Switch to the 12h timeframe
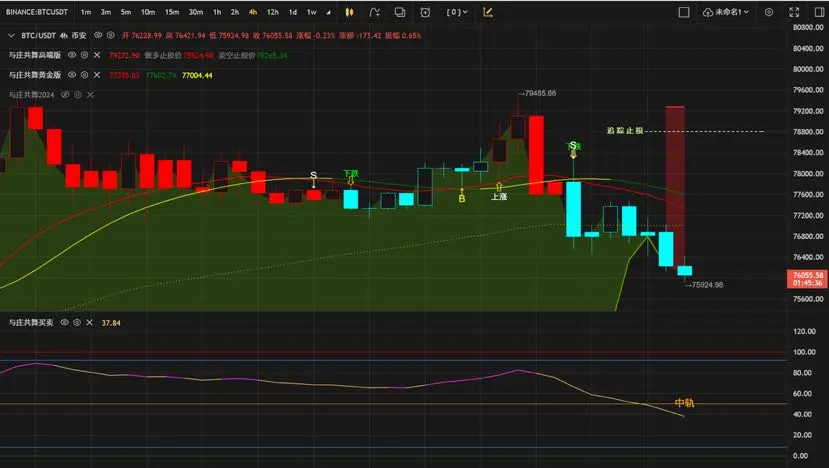The height and width of the screenshot is (468, 829). click(273, 12)
